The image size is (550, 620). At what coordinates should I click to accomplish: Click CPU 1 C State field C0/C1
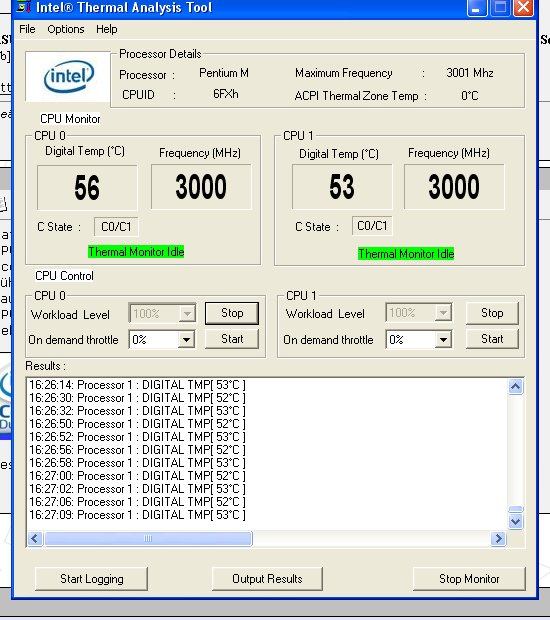click(x=372, y=226)
